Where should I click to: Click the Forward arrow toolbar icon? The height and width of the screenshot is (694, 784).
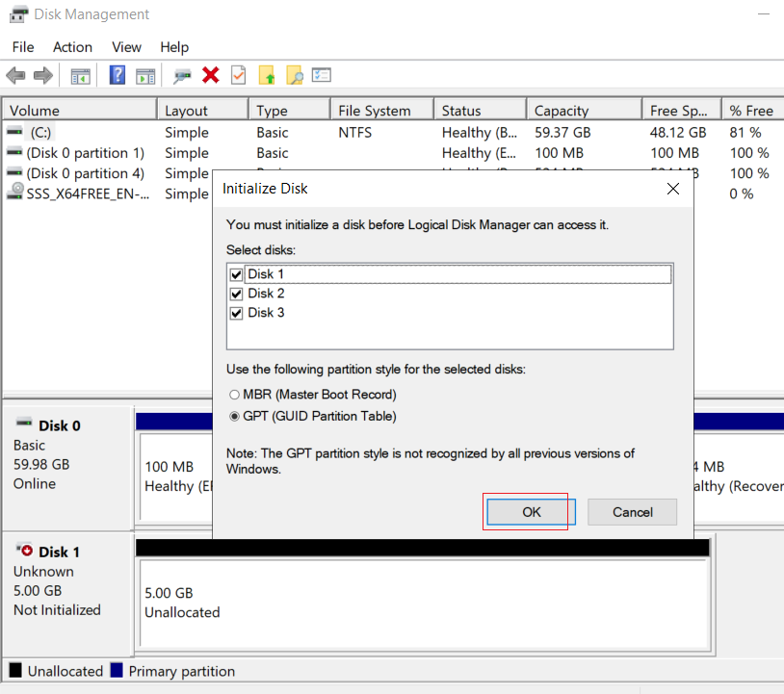point(43,76)
